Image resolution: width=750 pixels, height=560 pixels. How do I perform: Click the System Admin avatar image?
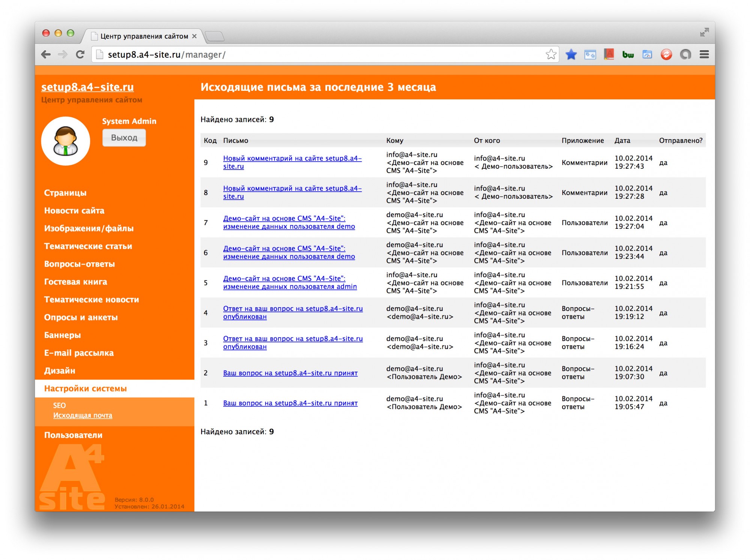[x=66, y=141]
